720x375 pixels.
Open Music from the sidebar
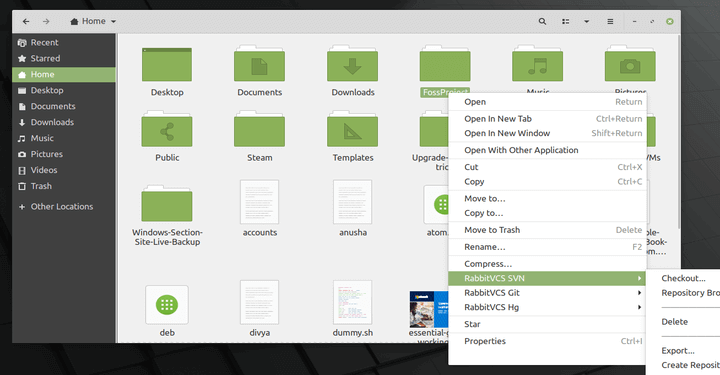tap(64, 138)
